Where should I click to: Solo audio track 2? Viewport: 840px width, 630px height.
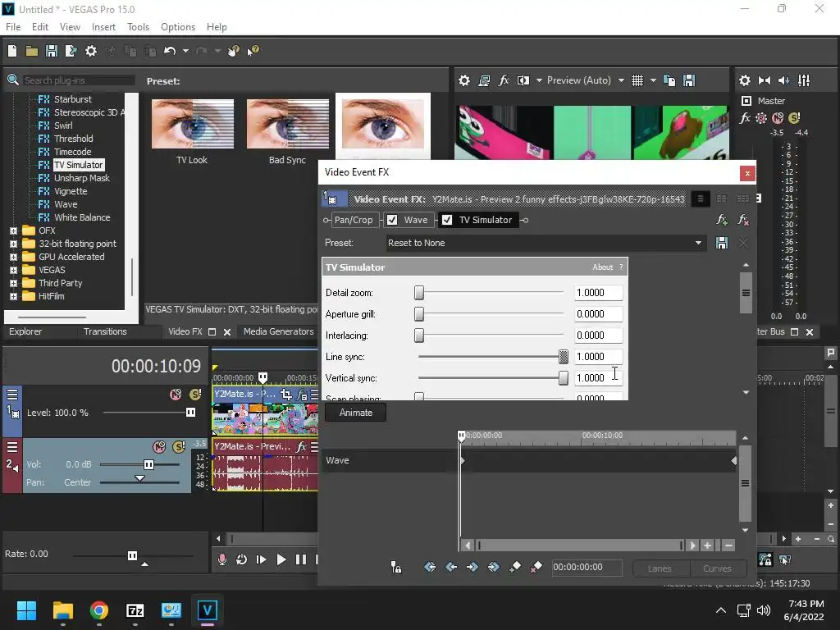(178, 446)
